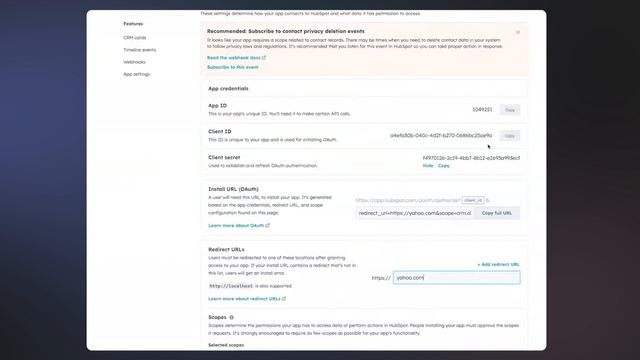Click the Scopes info icon

[231, 317]
